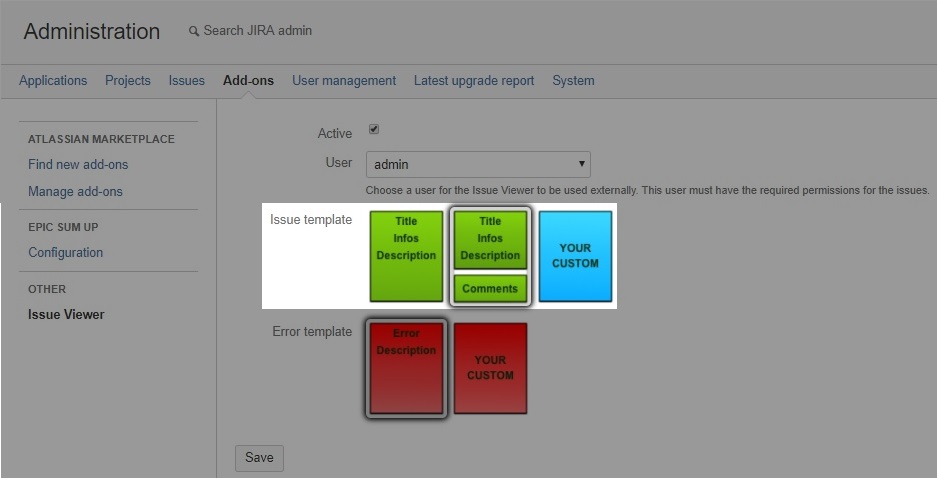This screenshot has height=478, width=937.
Task: Open the User management tab
Action: [x=344, y=81]
